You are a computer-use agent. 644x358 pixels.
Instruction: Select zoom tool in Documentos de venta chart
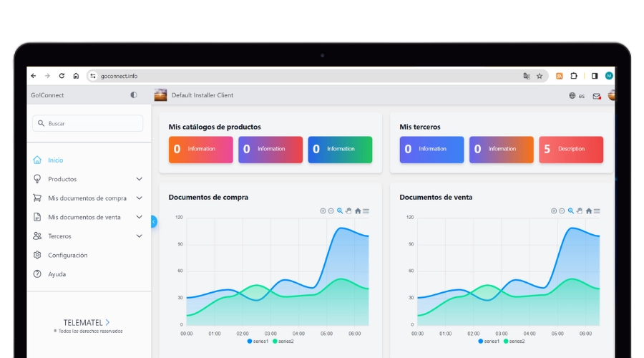coord(571,211)
